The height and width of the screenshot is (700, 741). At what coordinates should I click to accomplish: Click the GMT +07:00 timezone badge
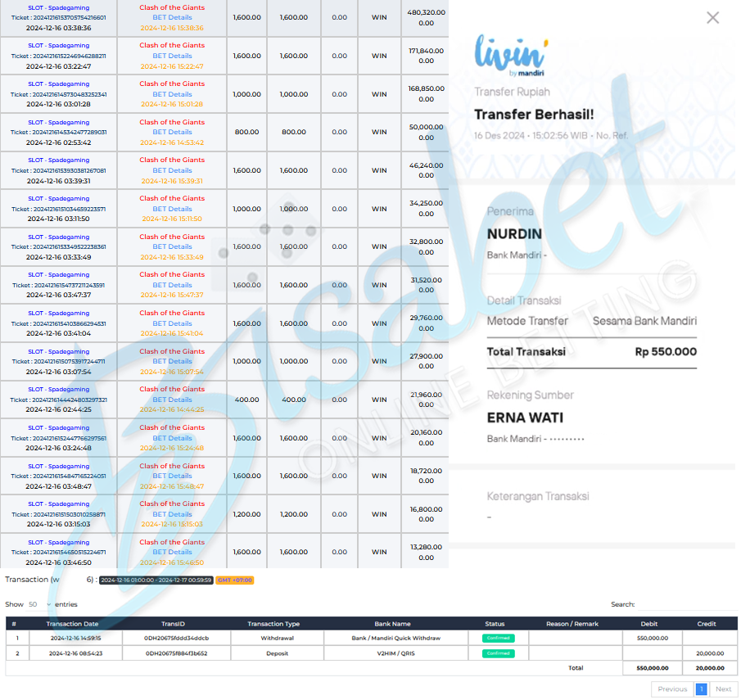click(235, 580)
